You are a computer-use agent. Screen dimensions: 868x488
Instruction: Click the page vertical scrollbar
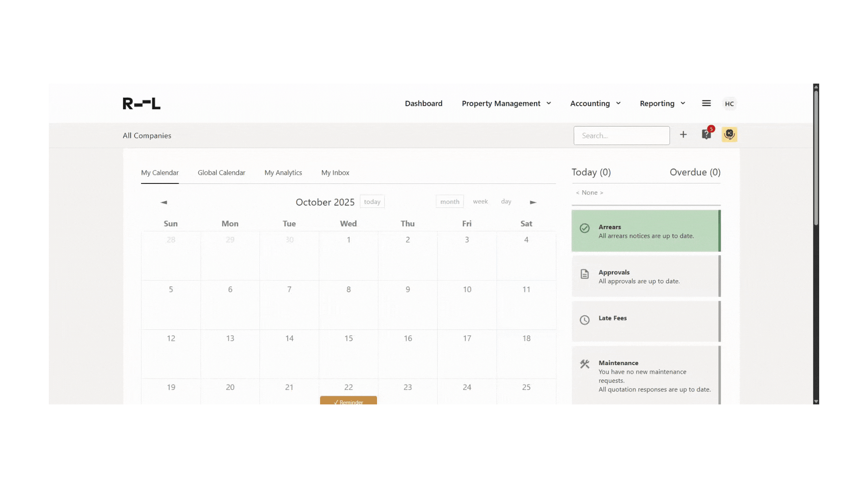point(816,158)
